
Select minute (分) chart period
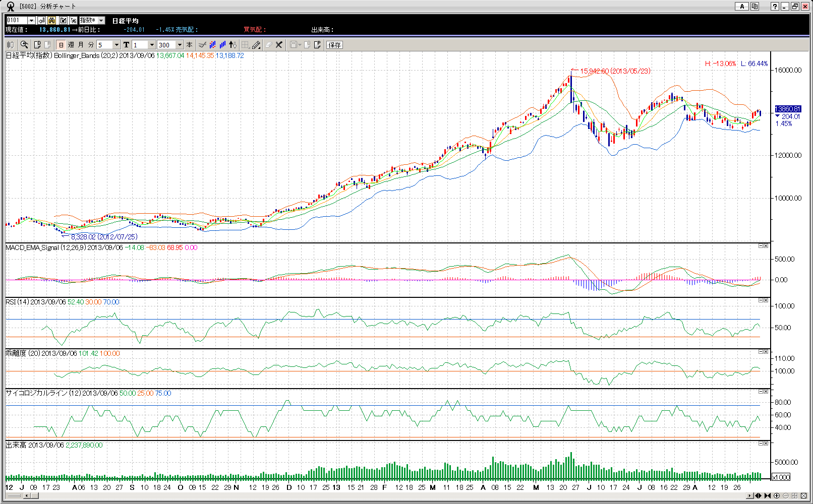click(91, 45)
